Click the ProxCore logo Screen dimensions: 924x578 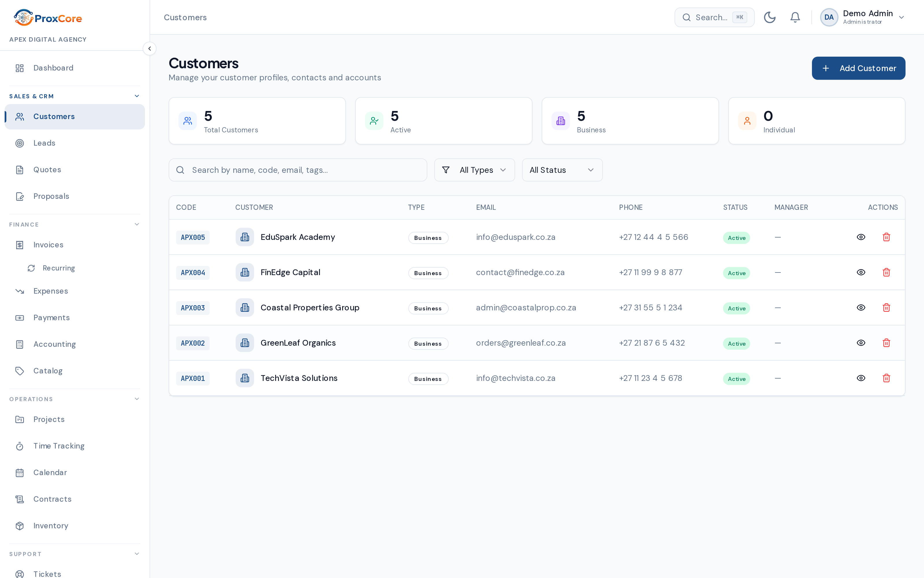tap(48, 18)
